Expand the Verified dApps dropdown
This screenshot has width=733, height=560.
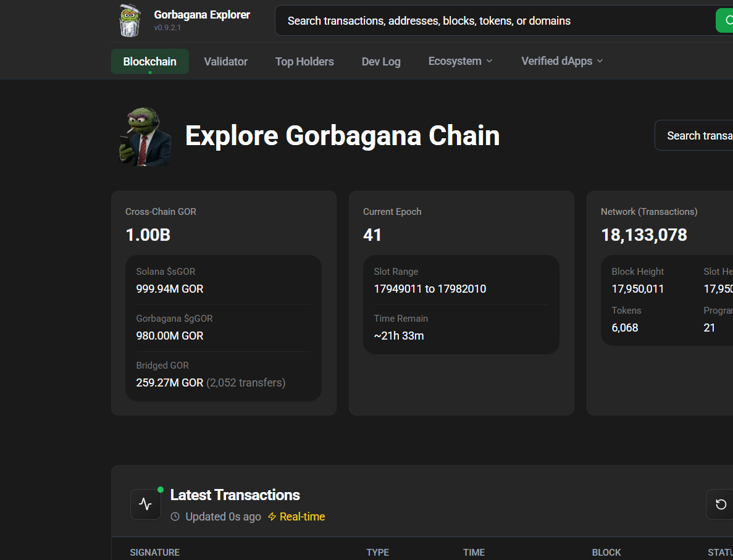pos(561,61)
